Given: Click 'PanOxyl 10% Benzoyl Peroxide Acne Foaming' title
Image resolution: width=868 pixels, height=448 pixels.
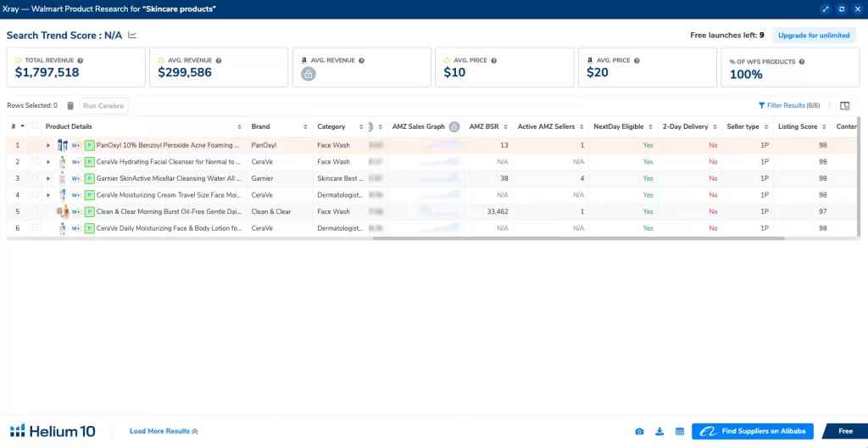Looking at the screenshot, I should (x=168, y=145).
